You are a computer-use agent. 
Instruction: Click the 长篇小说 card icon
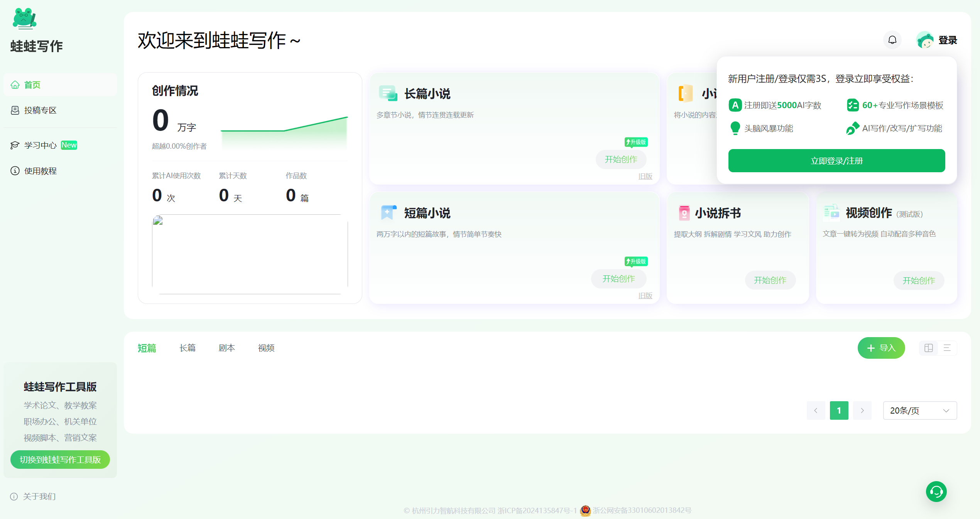[x=388, y=93]
